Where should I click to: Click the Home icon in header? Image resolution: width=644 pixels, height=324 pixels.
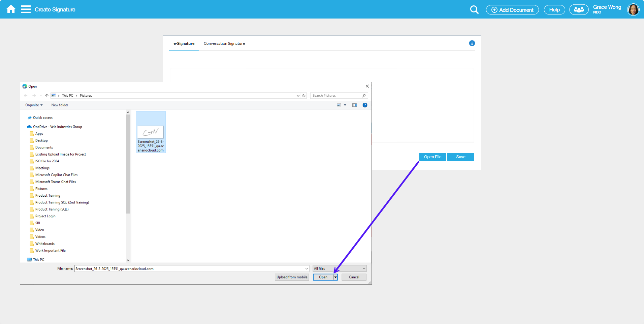point(11,9)
